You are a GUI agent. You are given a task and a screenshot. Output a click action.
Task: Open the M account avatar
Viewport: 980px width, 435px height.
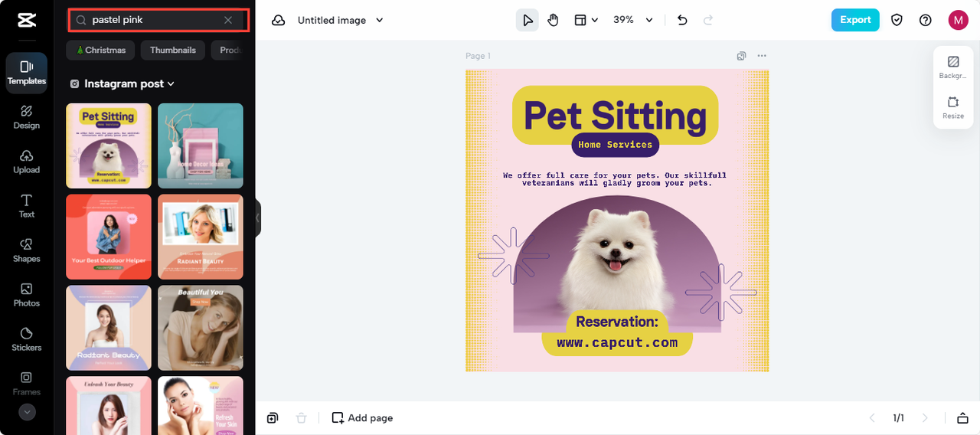(x=959, y=21)
